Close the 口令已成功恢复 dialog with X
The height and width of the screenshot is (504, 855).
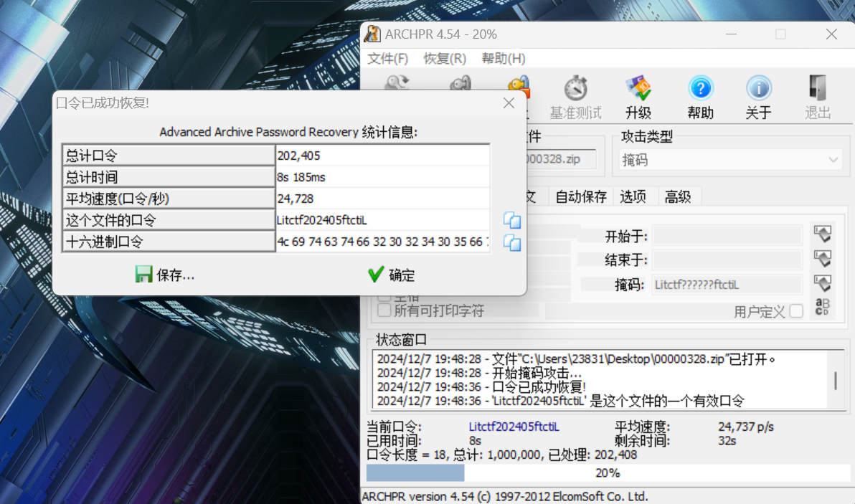coord(509,103)
